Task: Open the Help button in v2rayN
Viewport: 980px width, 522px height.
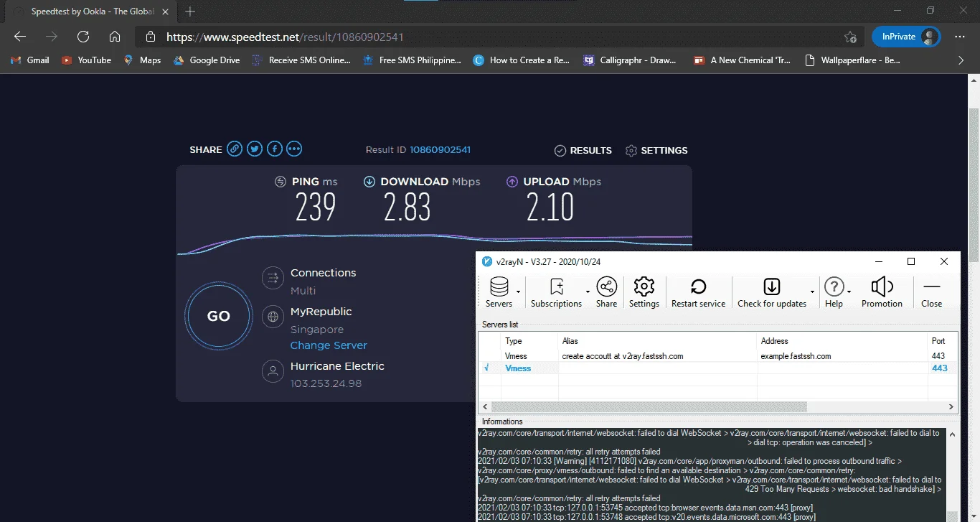Action: coord(834,293)
